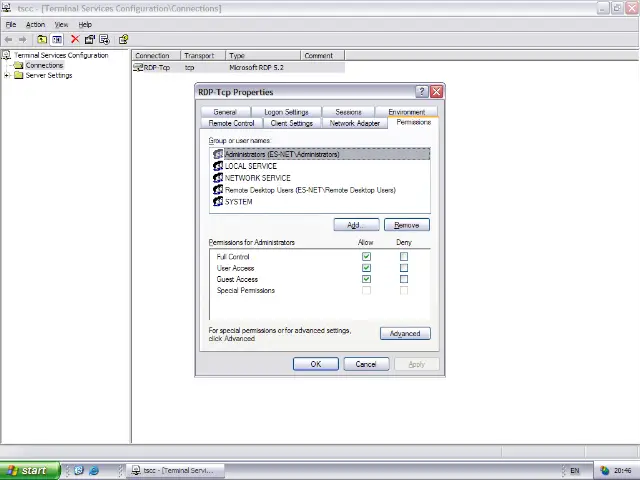Select the Remote Desktop Users name entry
This screenshot has height=480, width=640.
coord(310,190)
